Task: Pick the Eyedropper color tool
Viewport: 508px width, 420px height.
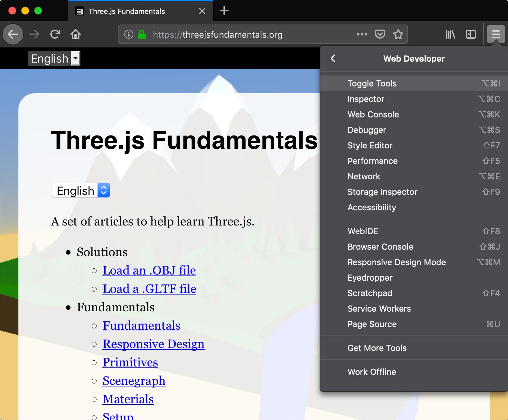Action: (370, 278)
